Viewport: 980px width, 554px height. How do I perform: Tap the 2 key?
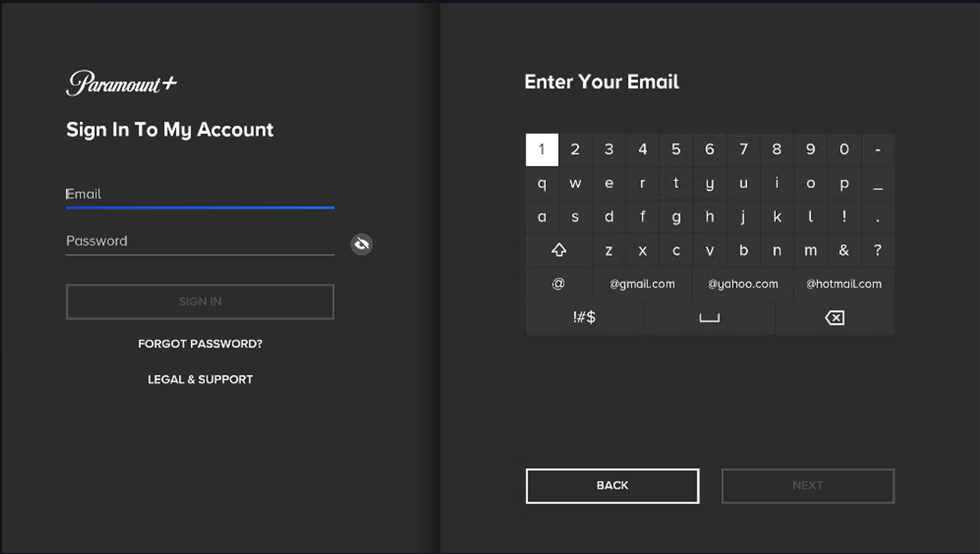coord(575,150)
